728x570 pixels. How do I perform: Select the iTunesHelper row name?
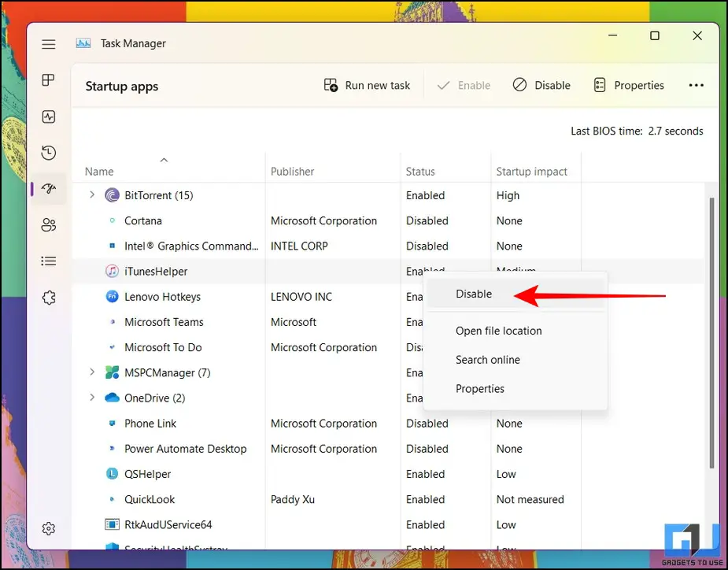click(x=156, y=272)
